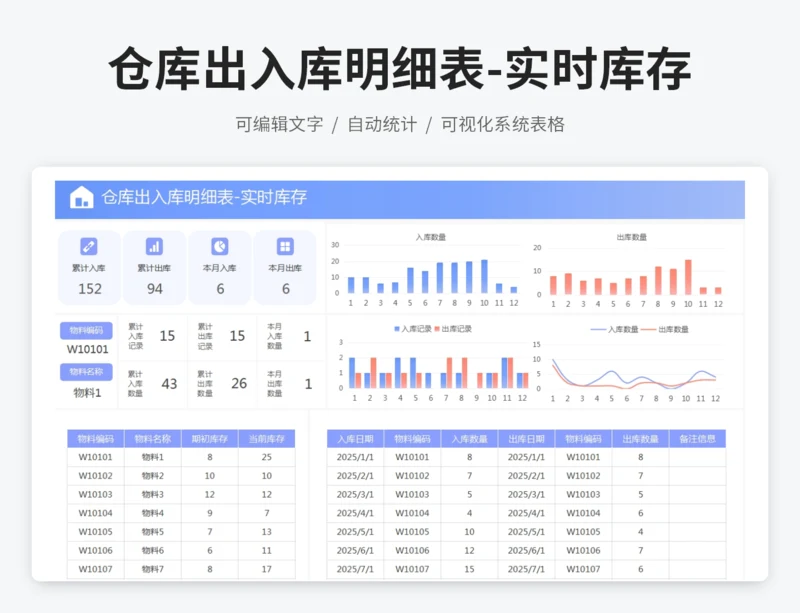
Task: Click the 累计出库 total value 94
Action: click(x=154, y=289)
